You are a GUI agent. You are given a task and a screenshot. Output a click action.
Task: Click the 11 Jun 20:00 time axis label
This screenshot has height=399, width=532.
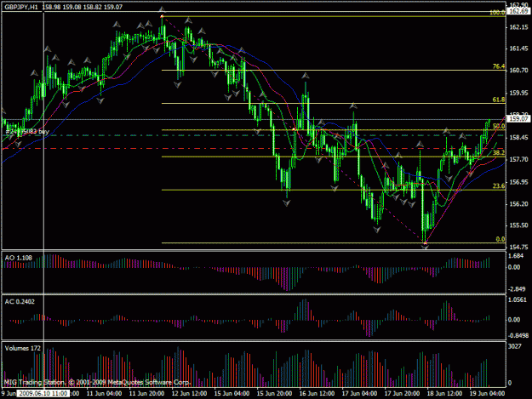click(147, 394)
